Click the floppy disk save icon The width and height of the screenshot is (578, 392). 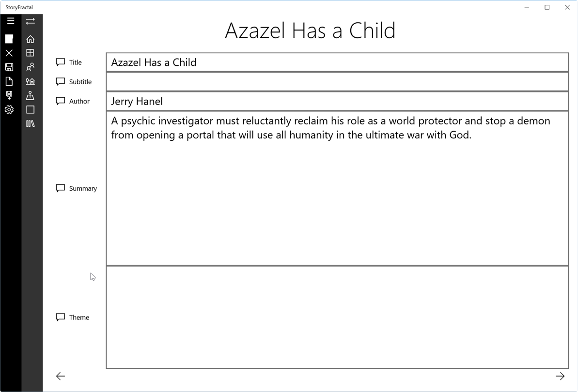point(9,67)
